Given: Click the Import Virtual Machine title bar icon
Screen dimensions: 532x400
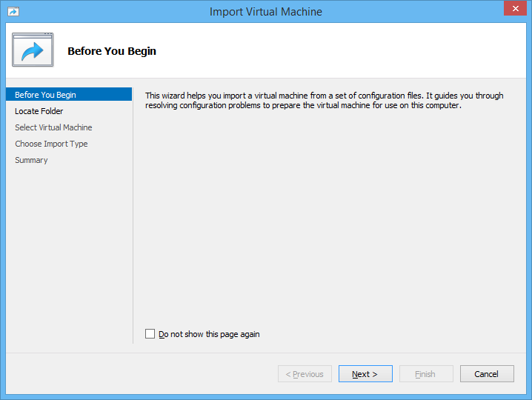Looking at the screenshot, I should 13,12.
